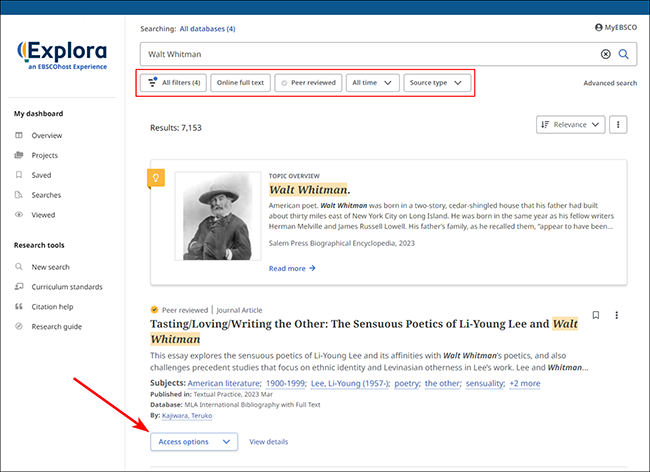650x472 pixels.
Task: Click the Salem Press Biographical Encyclopedia, 2023 text
Action: (342, 243)
